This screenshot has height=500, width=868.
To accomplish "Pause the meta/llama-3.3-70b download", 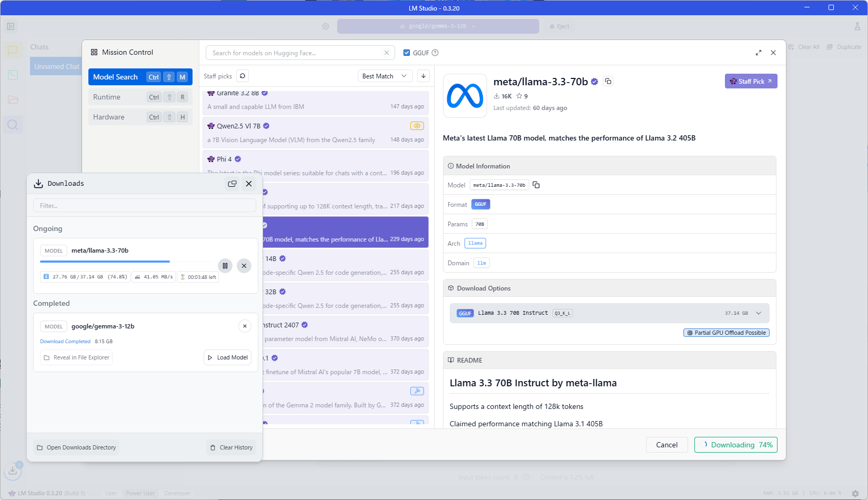I will click(225, 266).
